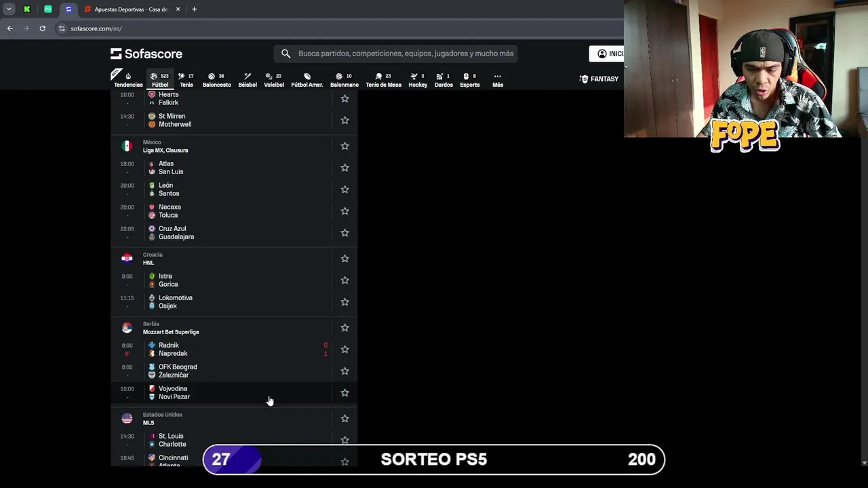
Task: Open the Liga MX, Clausura league link
Action: click(x=165, y=150)
